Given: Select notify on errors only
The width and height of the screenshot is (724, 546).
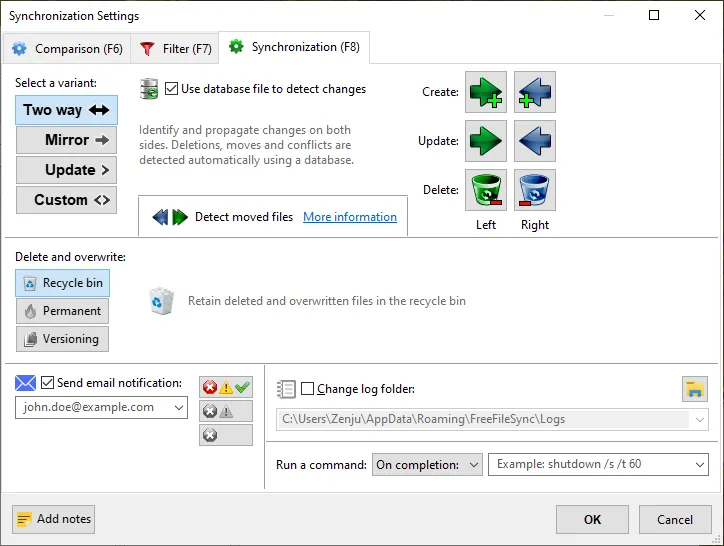Looking at the screenshot, I should 225,435.
